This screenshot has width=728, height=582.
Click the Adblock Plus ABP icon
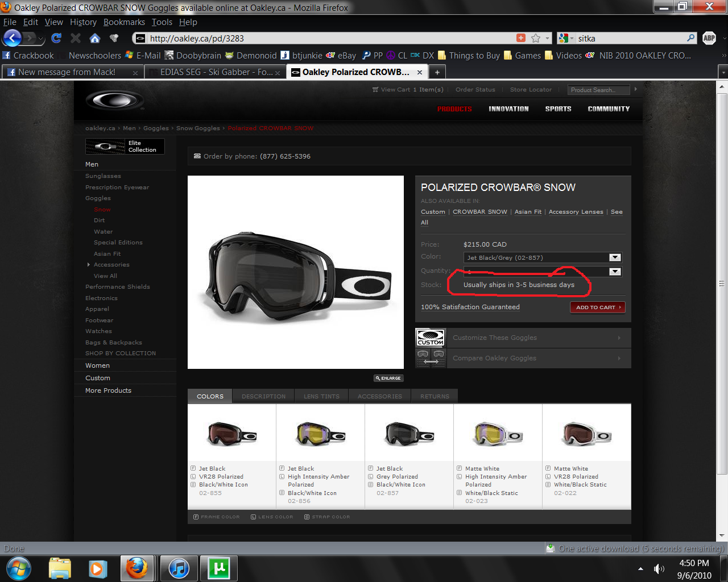tap(709, 38)
